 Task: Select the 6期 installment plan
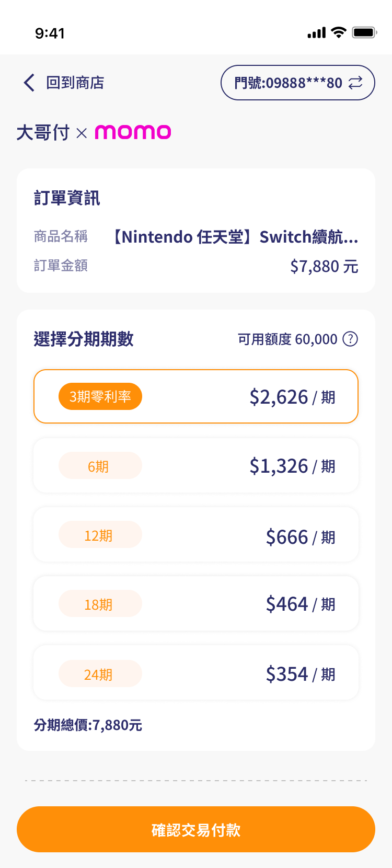[x=196, y=465]
